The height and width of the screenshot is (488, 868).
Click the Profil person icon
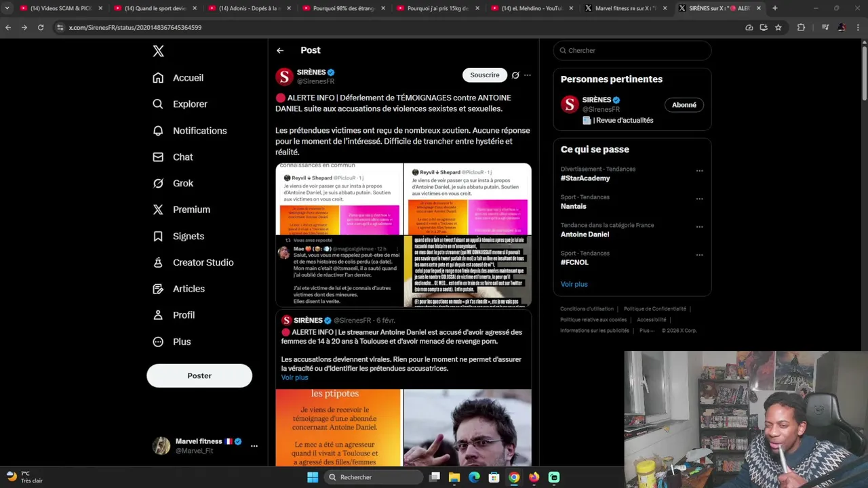[158, 315]
